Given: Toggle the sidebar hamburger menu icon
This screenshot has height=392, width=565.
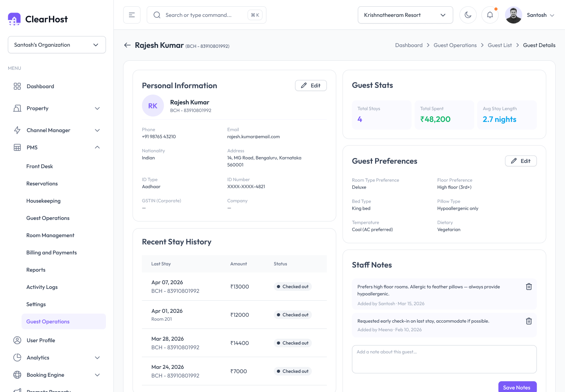Looking at the screenshot, I should point(132,15).
